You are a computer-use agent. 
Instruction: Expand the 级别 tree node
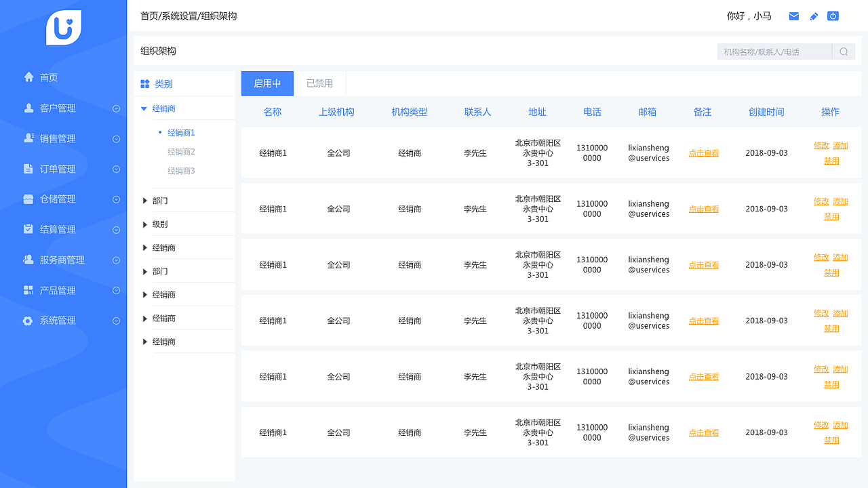145,224
